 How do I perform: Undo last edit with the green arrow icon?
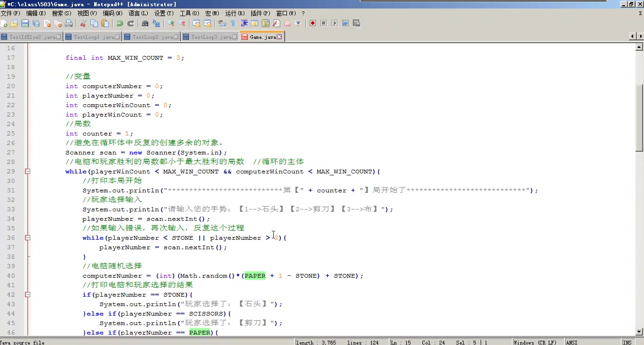(x=120, y=23)
